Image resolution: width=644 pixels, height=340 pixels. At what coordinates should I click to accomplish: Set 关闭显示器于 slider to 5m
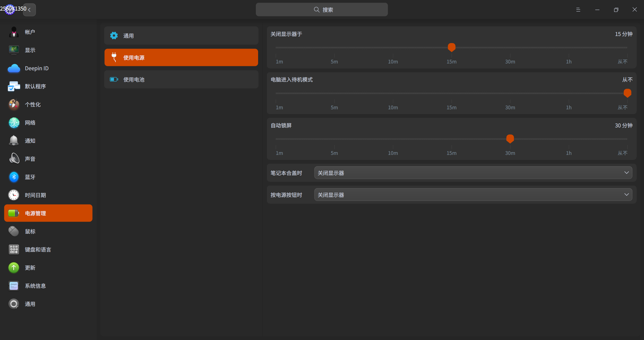[x=334, y=47]
